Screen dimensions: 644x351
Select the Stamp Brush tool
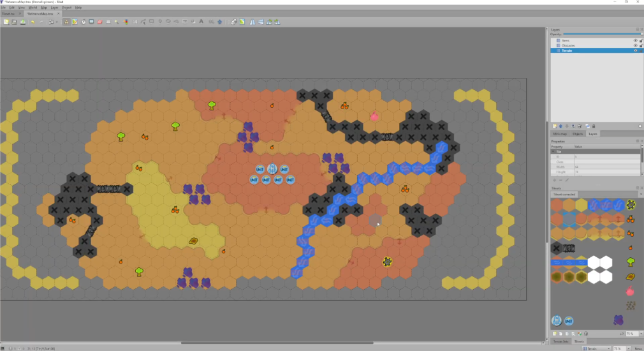pos(66,22)
